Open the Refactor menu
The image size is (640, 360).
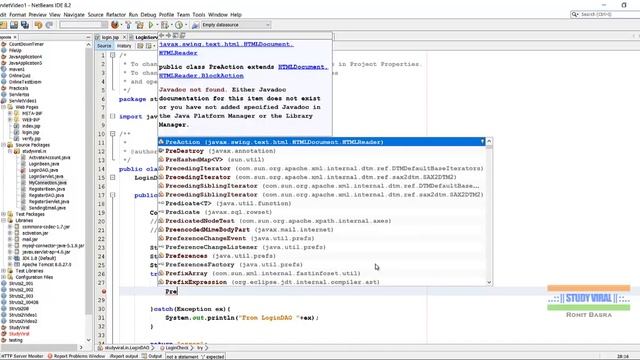(x=116, y=15)
